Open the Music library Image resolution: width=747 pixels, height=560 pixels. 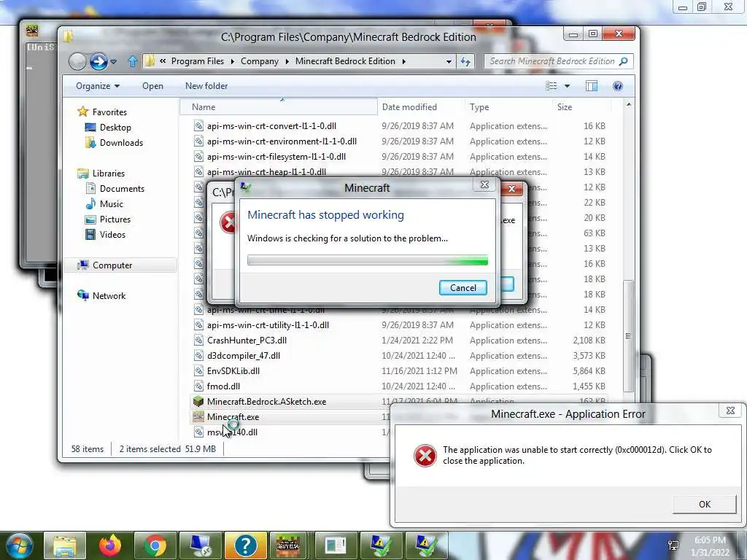111,204
